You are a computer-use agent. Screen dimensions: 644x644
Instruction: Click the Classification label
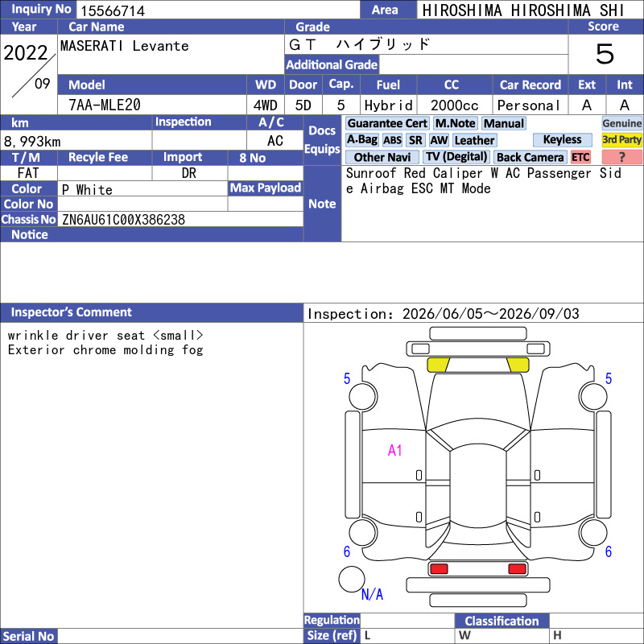coord(502,621)
